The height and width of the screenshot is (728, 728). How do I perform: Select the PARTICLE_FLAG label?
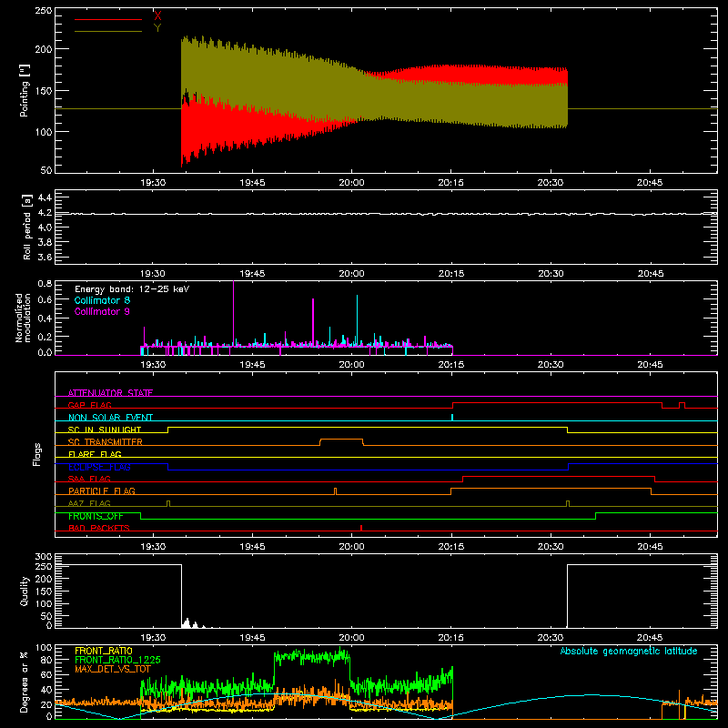[x=102, y=490]
